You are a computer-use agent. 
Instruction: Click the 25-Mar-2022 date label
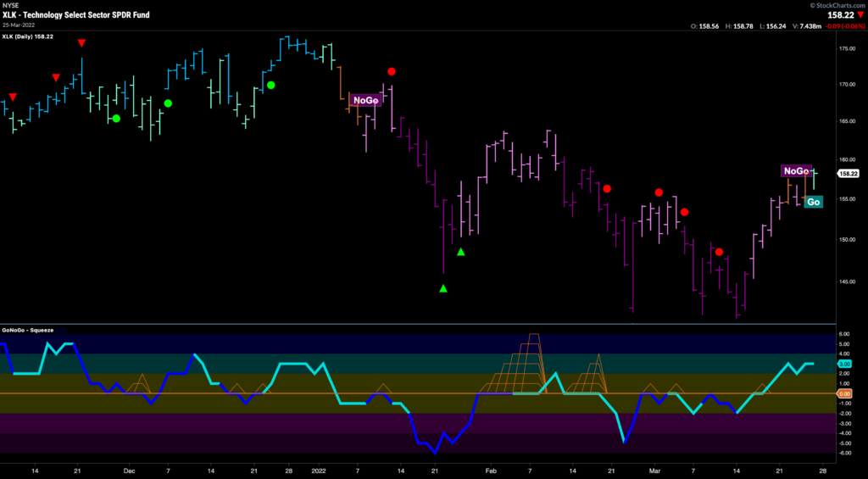click(x=17, y=25)
